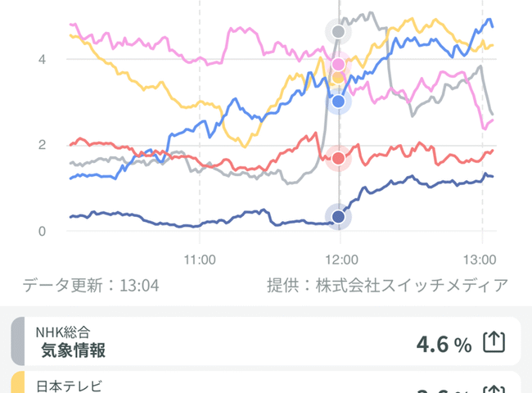532x393 pixels.
Task: Open the 日本テレビ channel row
Action: [266, 382]
